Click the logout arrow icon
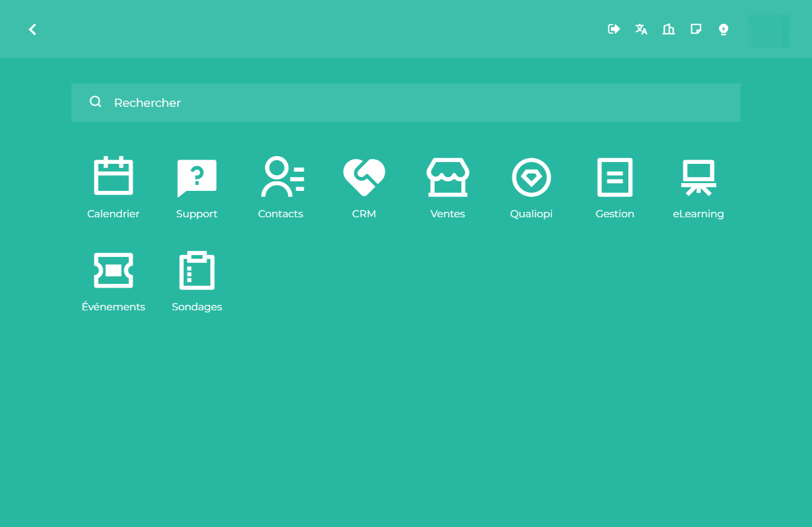The height and width of the screenshot is (527, 812). click(x=614, y=29)
